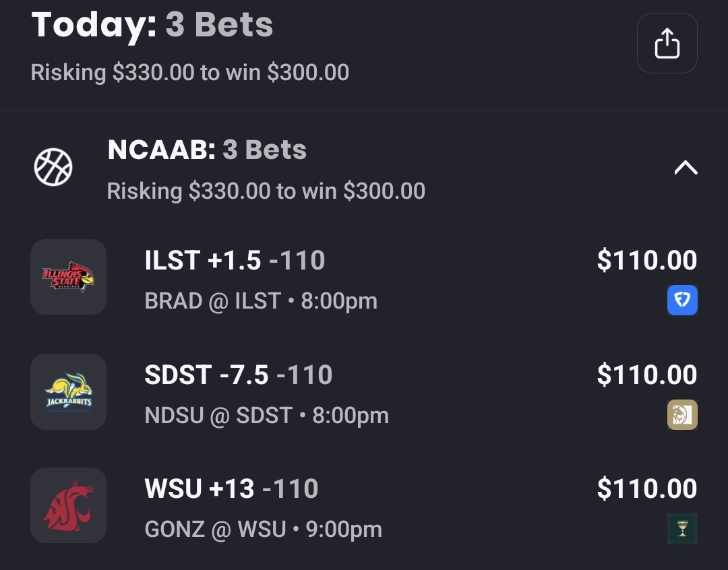Tap the $110.00 amount for SDST bet
The image size is (728, 570).
[x=646, y=375]
